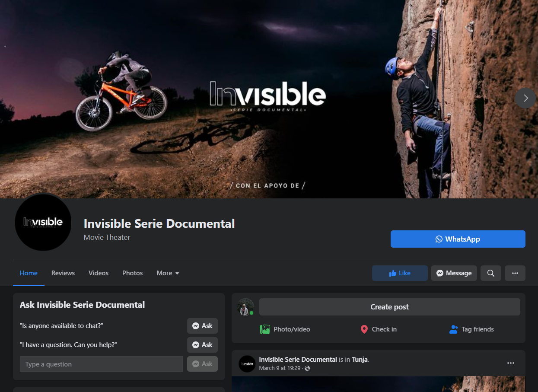View the Photos tab

pos(133,273)
